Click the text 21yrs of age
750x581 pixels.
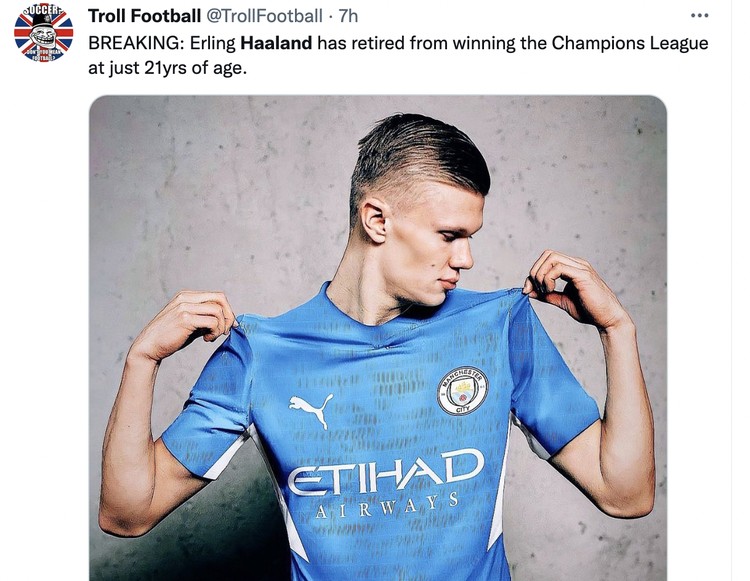pos(195,68)
